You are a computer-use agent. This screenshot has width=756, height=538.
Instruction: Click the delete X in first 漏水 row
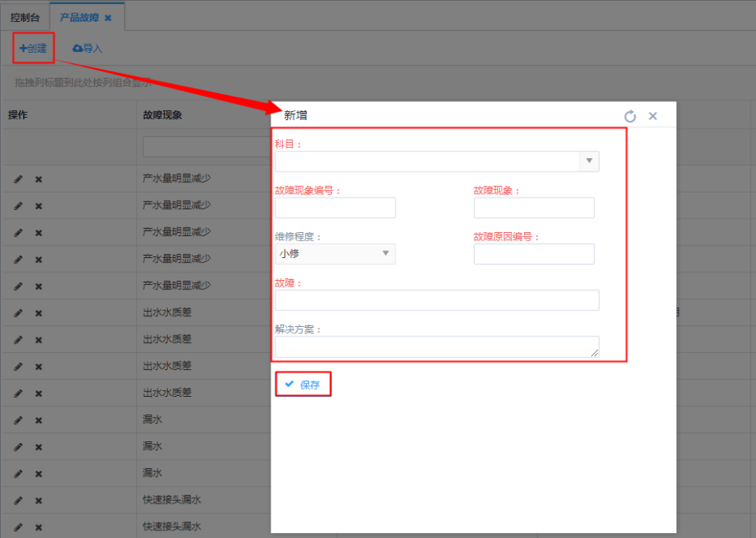(x=39, y=420)
